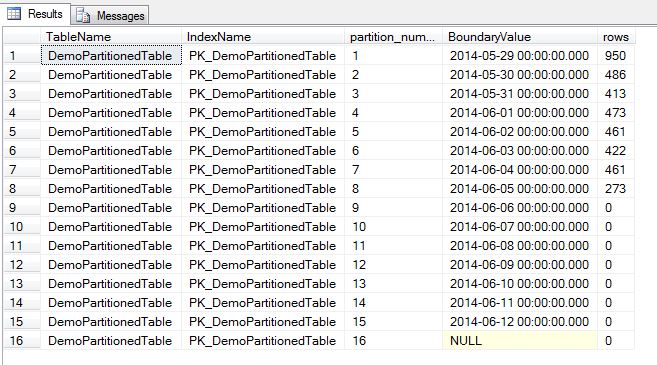This screenshot has width=657, height=365.
Task: Select boundary value 2014-06-05 00:00:00.000
Action: pos(520,189)
